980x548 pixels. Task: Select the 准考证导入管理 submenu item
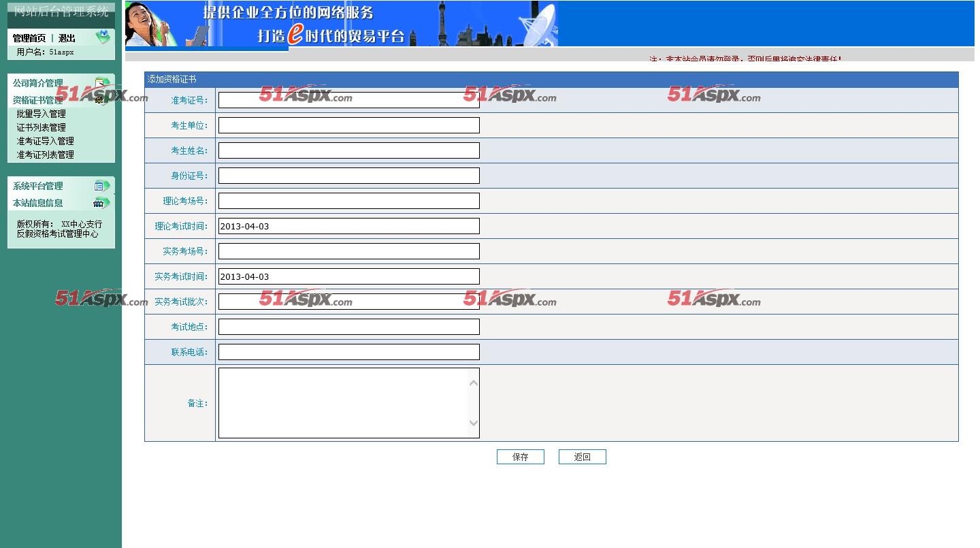point(46,141)
